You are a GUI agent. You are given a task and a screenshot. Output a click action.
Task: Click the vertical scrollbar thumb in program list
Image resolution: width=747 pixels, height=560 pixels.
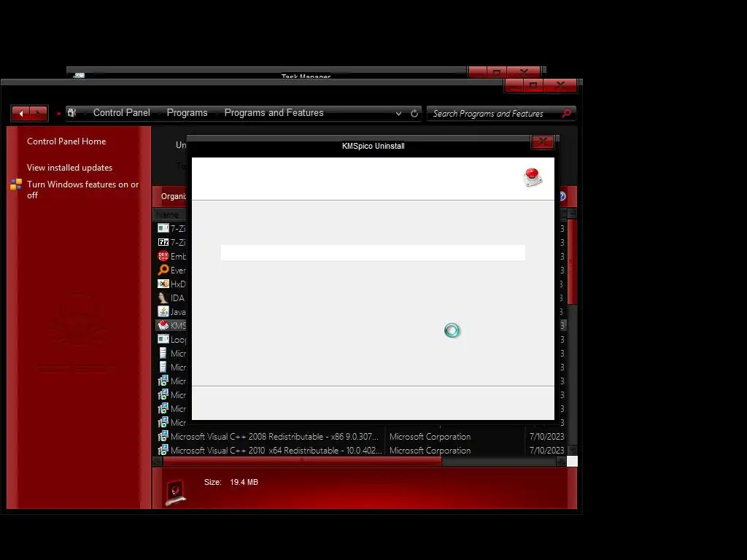tap(572, 261)
